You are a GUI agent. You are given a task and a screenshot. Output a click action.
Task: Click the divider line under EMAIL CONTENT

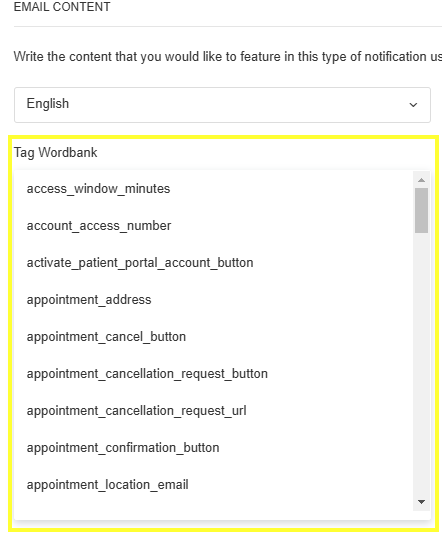coord(228,26)
